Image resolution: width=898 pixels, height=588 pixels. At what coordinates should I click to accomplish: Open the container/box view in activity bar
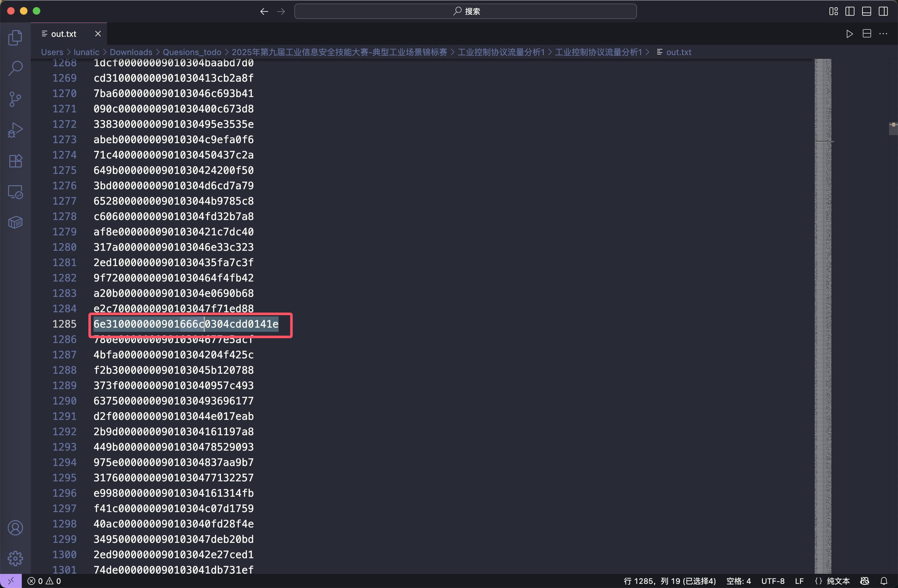point(15,222)
